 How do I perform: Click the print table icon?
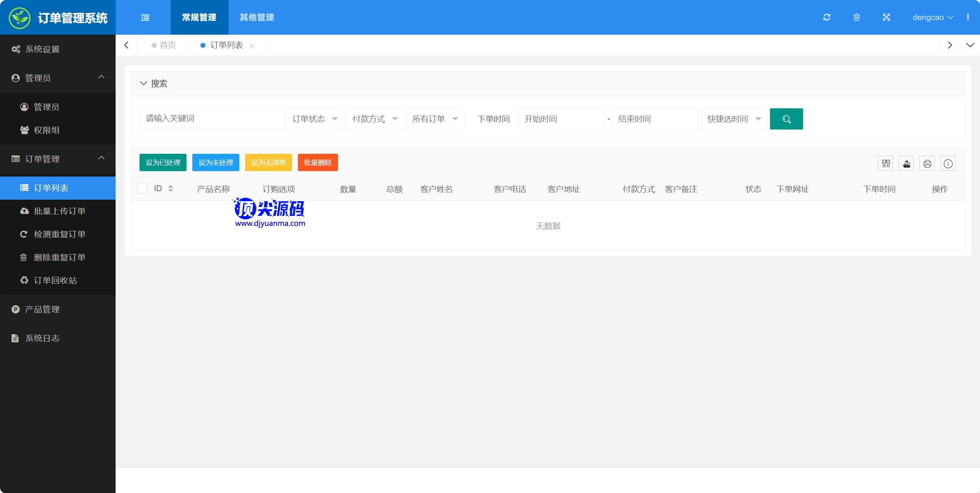927,163
